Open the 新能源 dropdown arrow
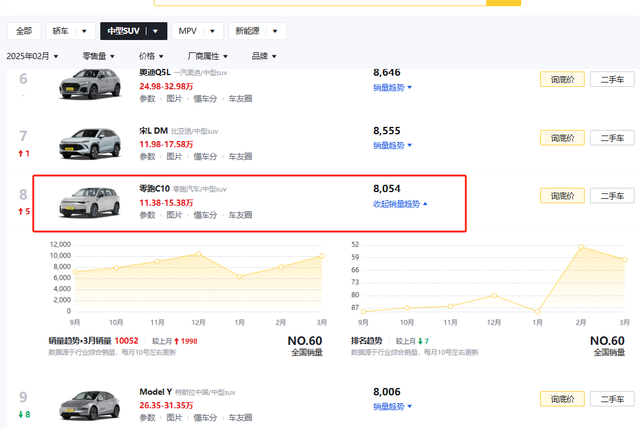This screenshot has width=640, height=428. [x=275, y=31]
